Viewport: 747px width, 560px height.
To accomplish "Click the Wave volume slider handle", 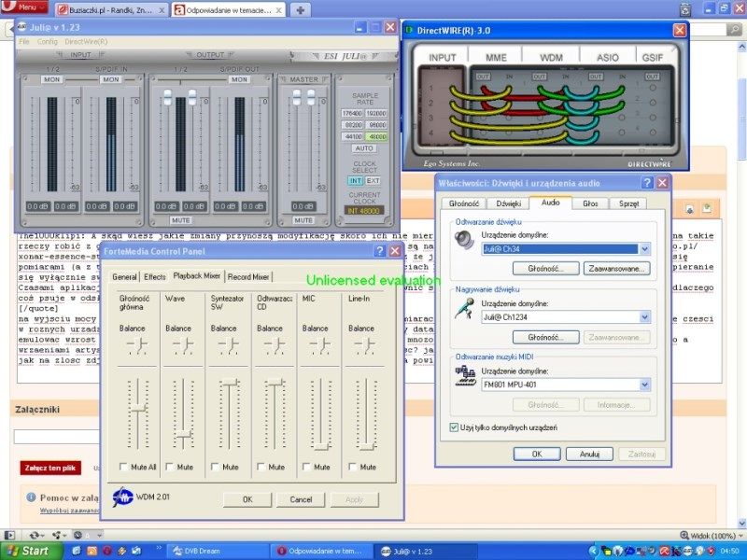I will point(183,434).
